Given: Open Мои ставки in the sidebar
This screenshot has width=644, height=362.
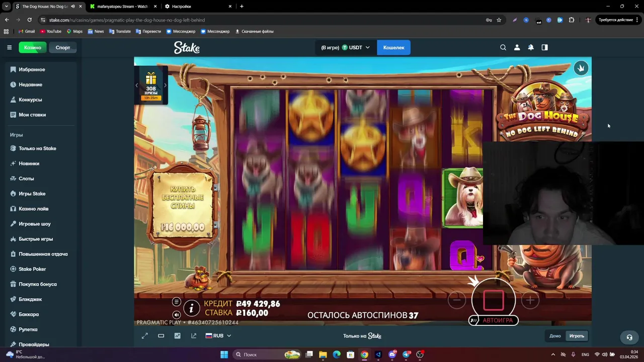Looking at the screenshot, I should tap(41, 115).
